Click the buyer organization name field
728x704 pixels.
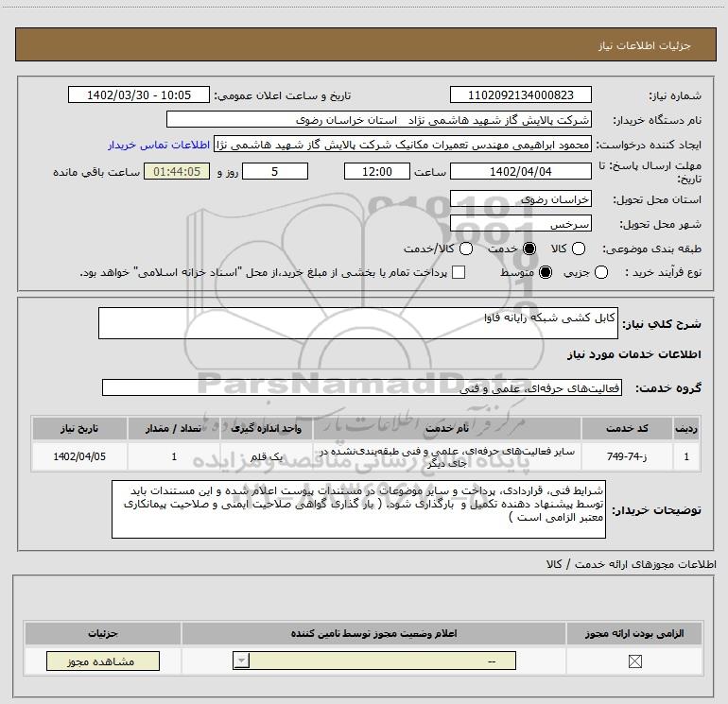379,120
